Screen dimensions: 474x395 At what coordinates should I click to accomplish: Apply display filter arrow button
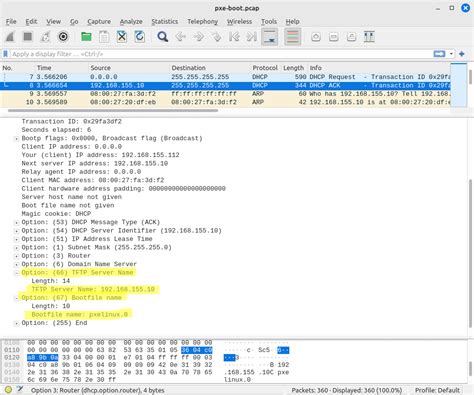pyautogui.click(x=439, y=54)
